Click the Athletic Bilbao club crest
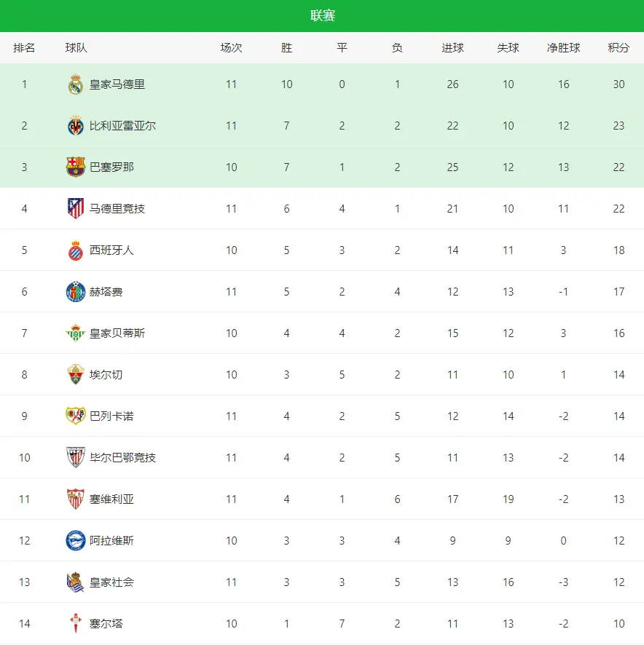Image resolution: width=644 pixels, height=645 pixels. 76,458
